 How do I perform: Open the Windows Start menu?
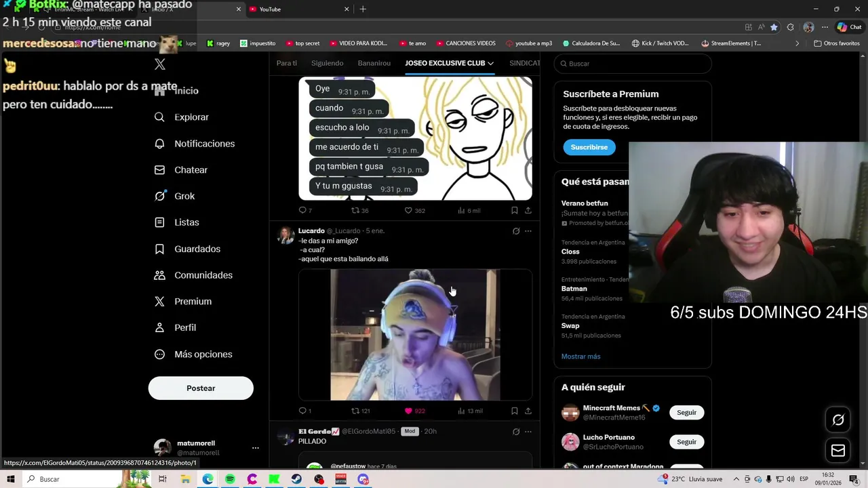[10, 479]
